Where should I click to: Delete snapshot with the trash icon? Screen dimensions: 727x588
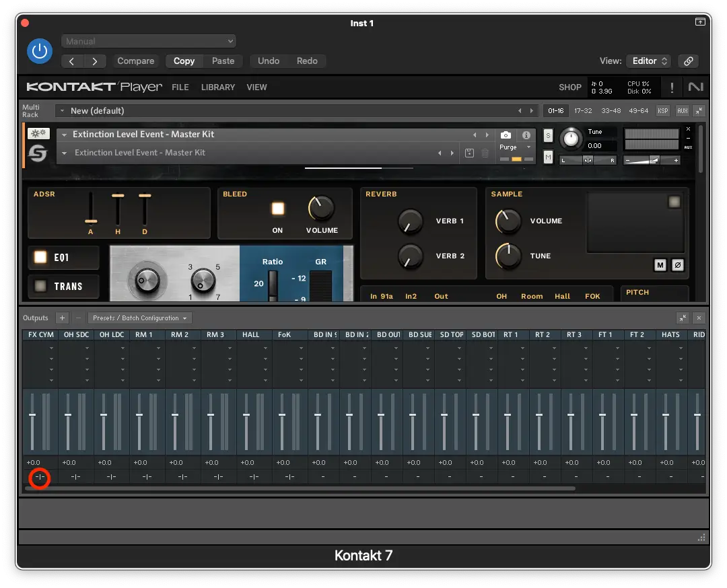tap(485, 153)
